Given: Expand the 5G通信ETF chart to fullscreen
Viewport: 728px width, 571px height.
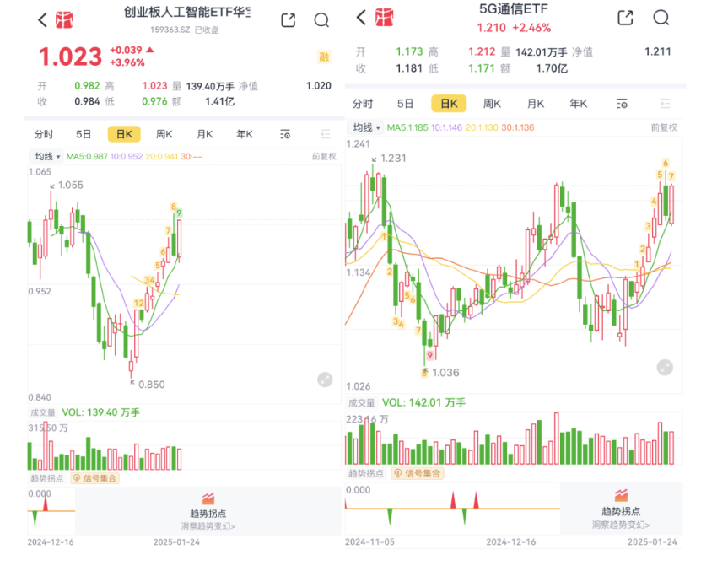Looking at the screenshot, I should 665,368.
